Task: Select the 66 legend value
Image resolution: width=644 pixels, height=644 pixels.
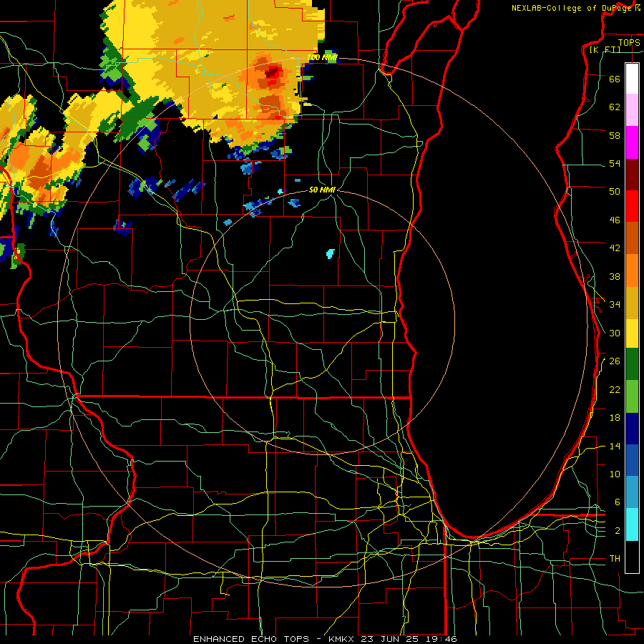Action: (615, 79)
